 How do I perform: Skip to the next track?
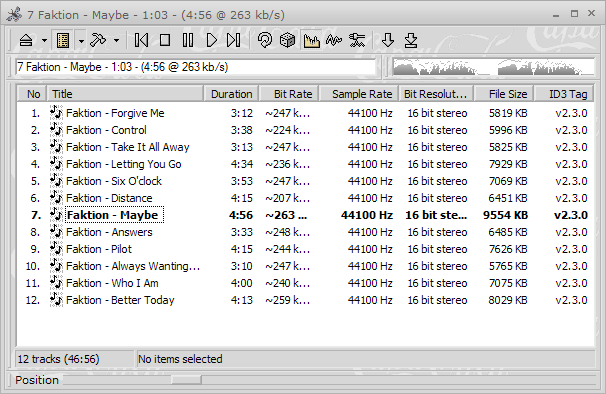(x=234, y=40)
